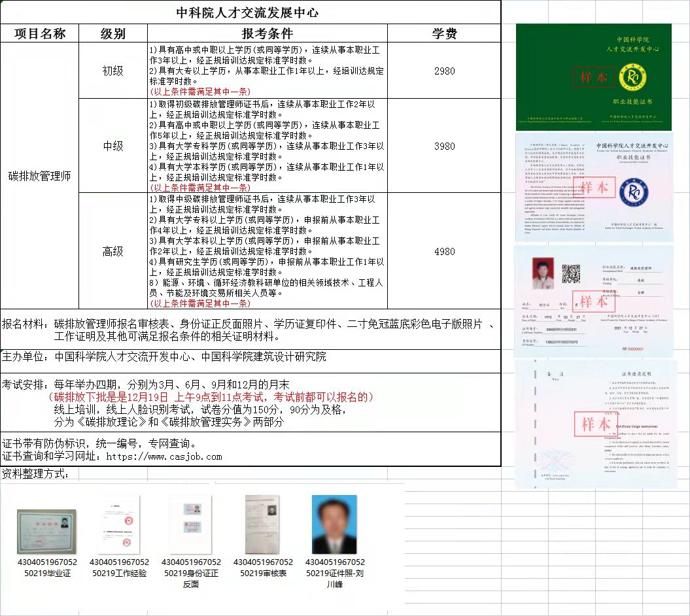Image resolution: width=690 pixels, height=616 pixels.
Task: Select the 工作经验 file thumbnail
Action: point(119,524)
